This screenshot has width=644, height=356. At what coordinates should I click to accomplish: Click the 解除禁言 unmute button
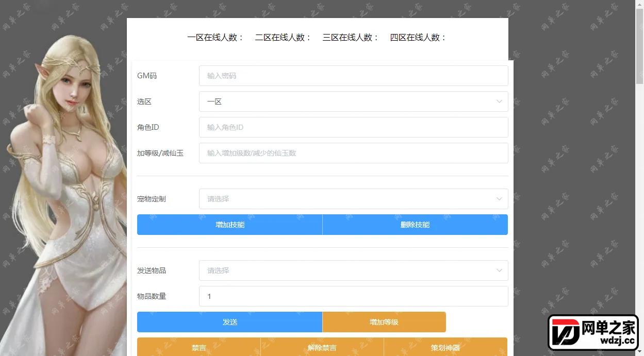click(322, 347)
